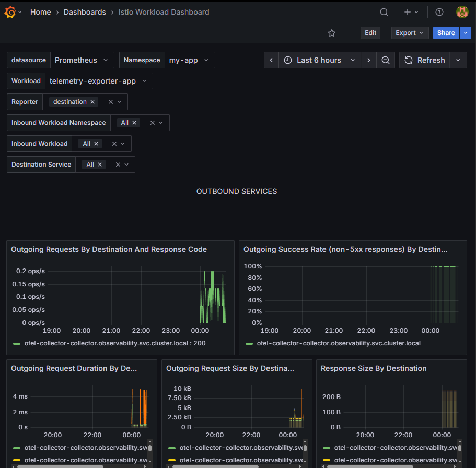
Task: Open the Last 6 hours time picker
Action: (x=320, y=60)
